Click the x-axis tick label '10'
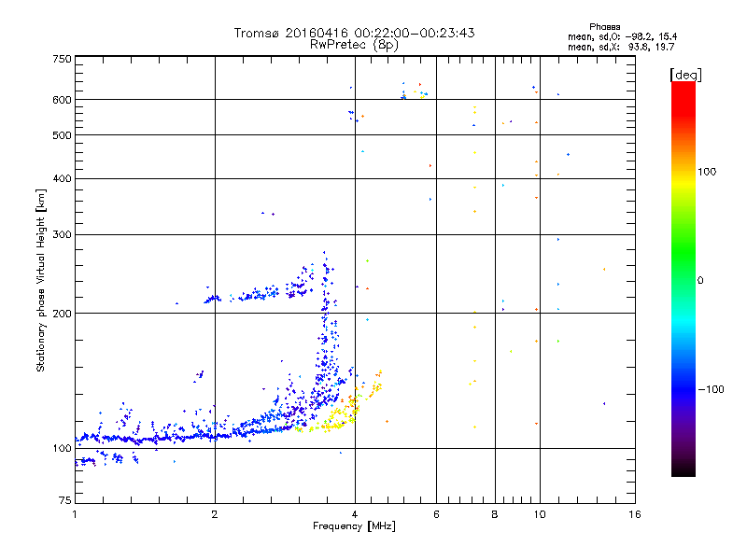Screen dimensions: 747x560 540,514
